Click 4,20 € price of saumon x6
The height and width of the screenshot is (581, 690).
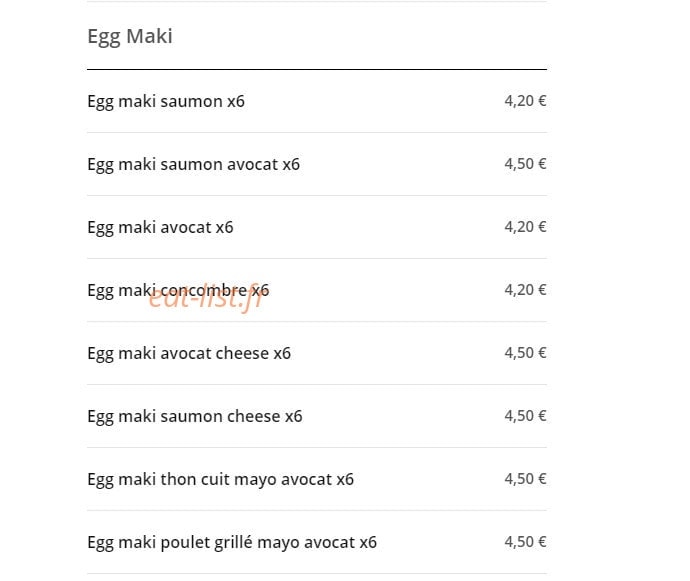[525, 101]
